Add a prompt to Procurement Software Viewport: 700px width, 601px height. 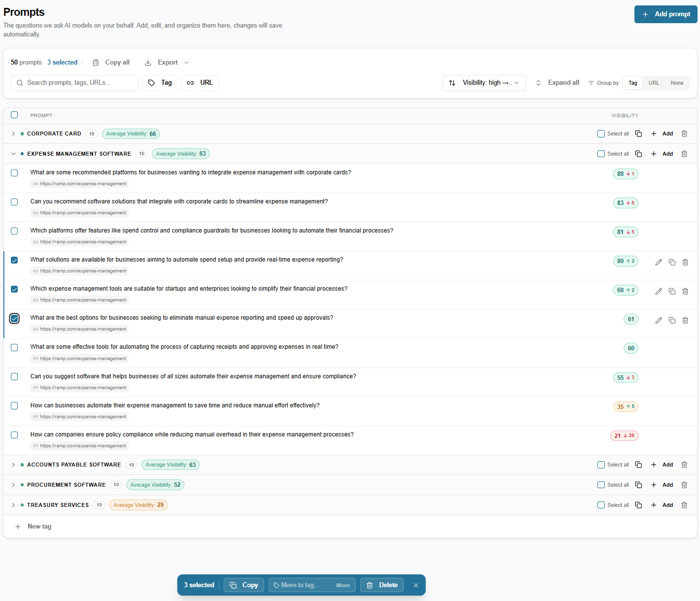tap(662, 485)
